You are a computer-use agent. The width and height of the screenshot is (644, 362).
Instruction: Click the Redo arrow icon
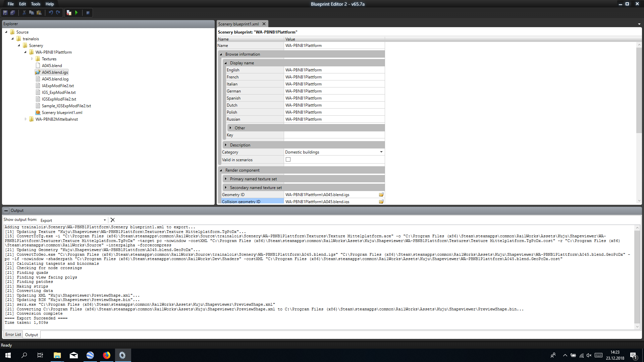click(58, 13)
